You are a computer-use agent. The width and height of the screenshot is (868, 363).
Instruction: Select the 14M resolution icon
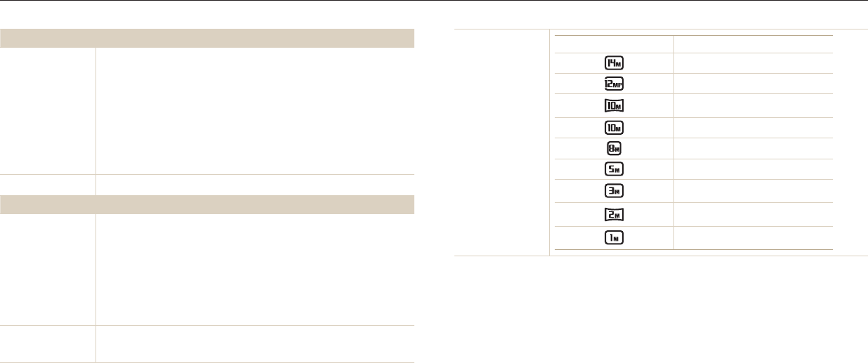pyautogui.click(x=613, y=63)
